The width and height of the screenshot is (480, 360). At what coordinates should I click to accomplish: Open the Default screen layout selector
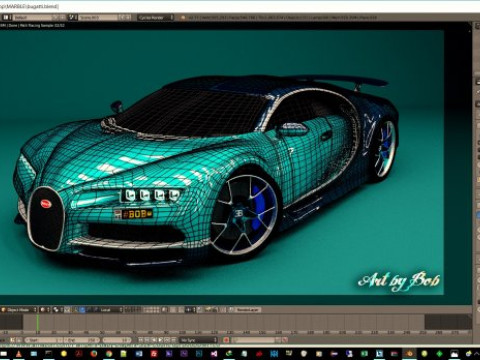pyautogui.click(x=33, y=17)
